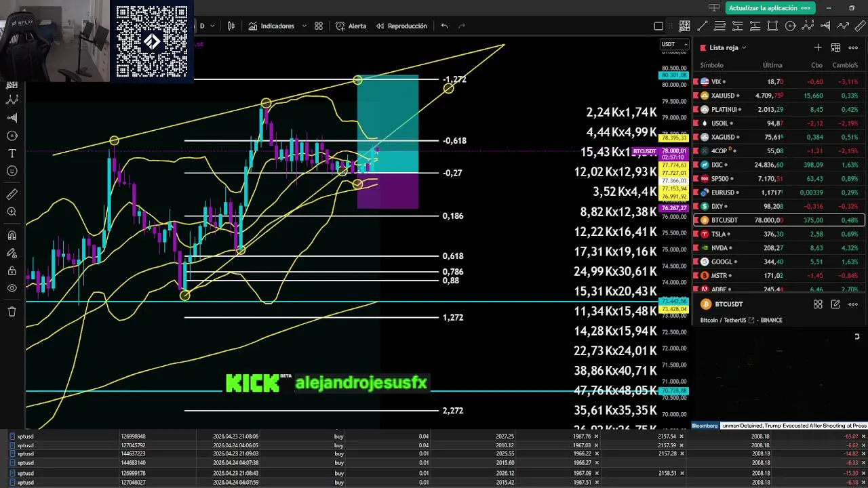Open the BTCUSDT note edit icon
Screen dimensions: 868x488
pyautogui.click(x=835, y=304)
